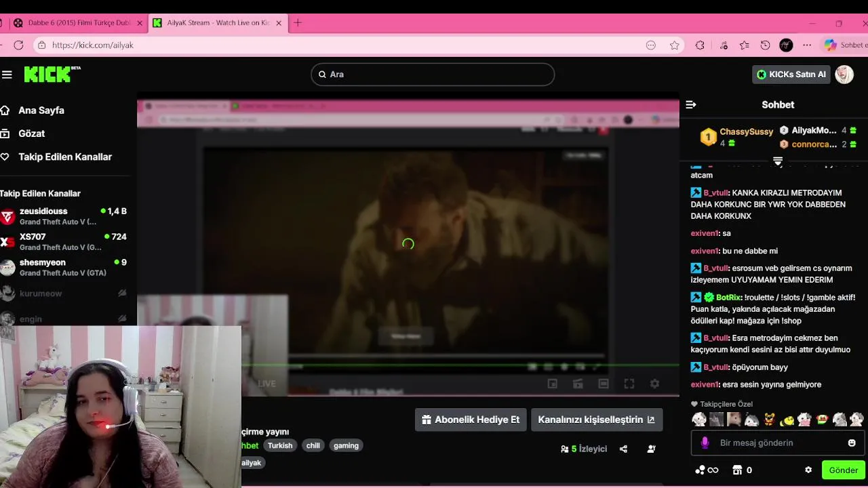The height and width of the screenshot is (488, 868).
Task: Open browser favorites list icon
Action: [744, 45]
